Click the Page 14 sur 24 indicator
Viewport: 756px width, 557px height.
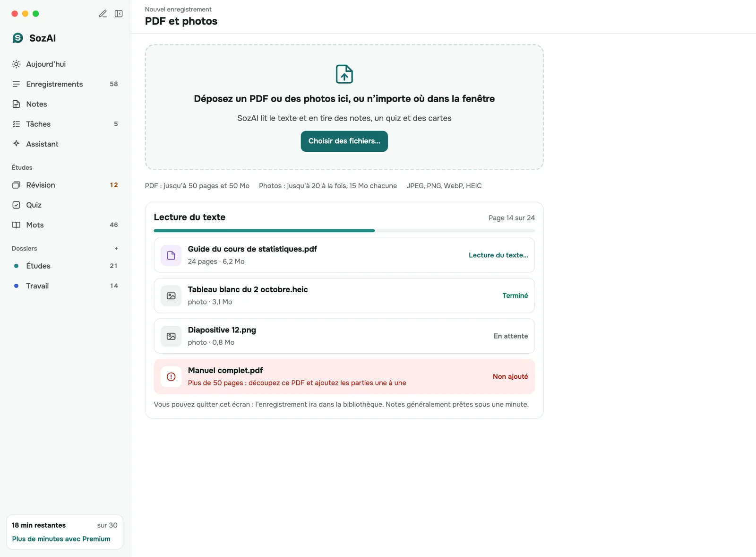point(512,218)
